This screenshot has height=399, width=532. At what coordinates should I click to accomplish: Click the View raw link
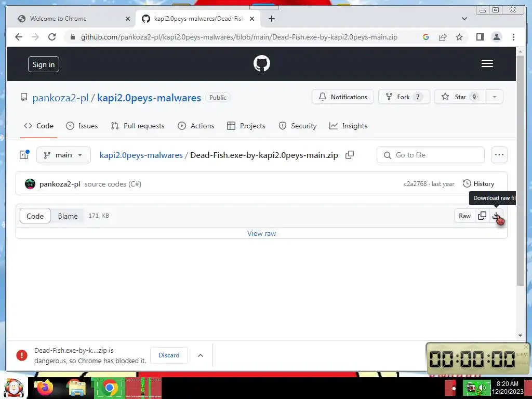point(262,233)
